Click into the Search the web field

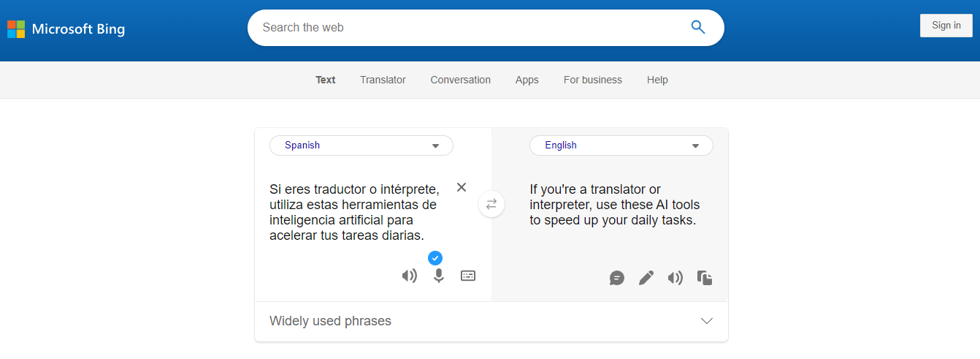[467, 28]
